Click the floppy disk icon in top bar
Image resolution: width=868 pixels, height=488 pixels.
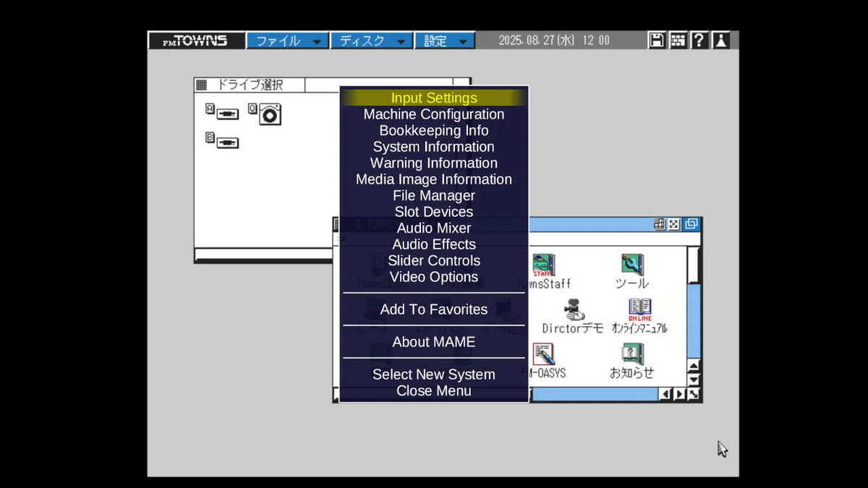point(657,40)
